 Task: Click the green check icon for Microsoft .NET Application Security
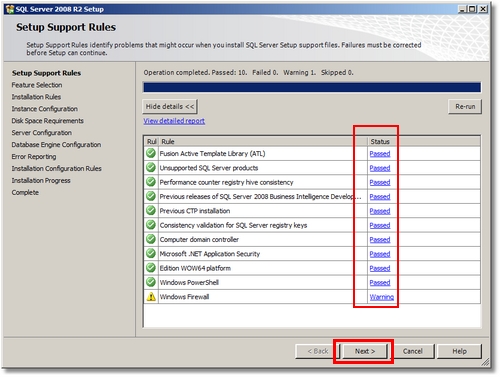click(151, 254)
